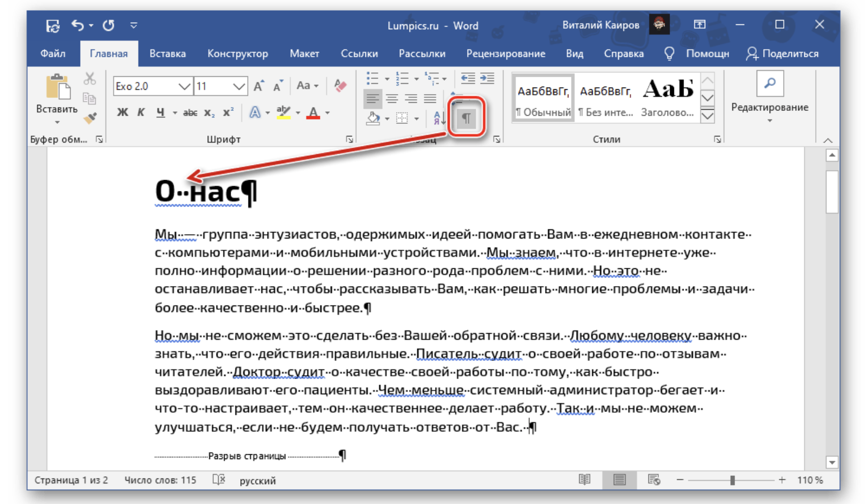
Task: Switch to the read mode view icon
Action: tap(585, 480)
